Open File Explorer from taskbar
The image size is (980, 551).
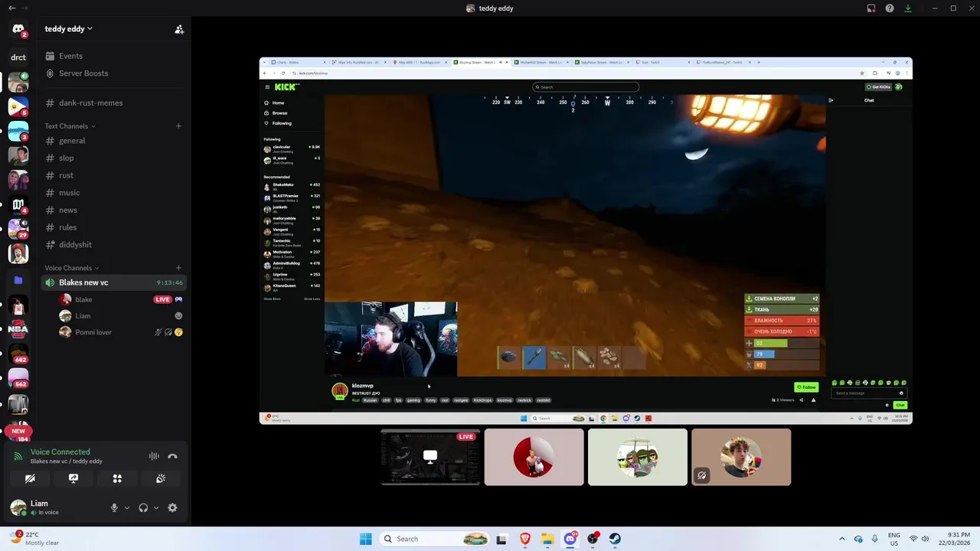click(x=547, y=539)
